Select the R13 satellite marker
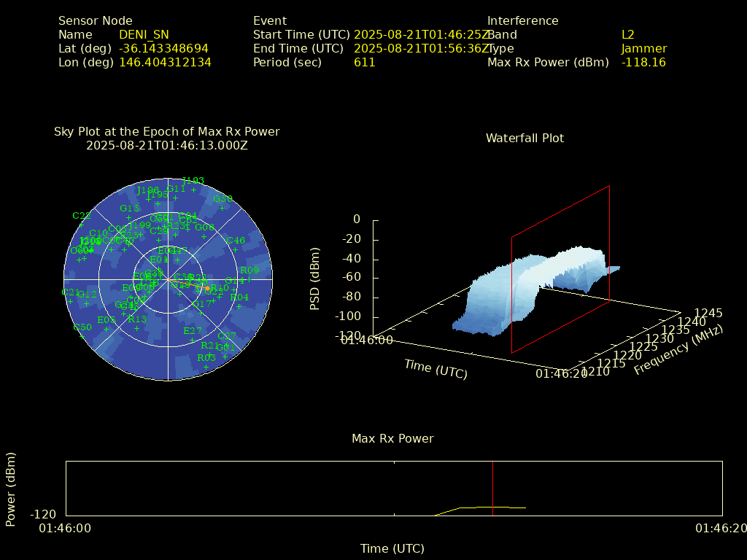The width and height of the screenshot is (747, 560). (x=136, y=329)
